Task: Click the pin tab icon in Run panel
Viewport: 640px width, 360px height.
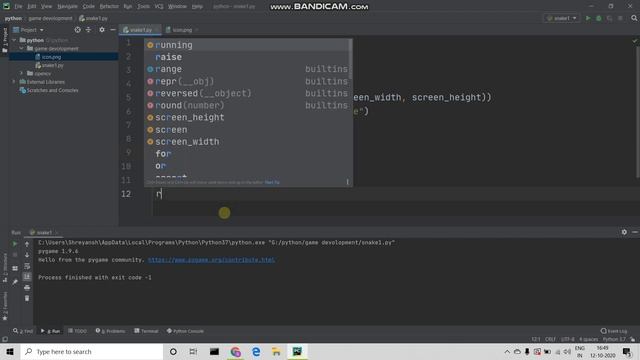Action: coord(15,282)
